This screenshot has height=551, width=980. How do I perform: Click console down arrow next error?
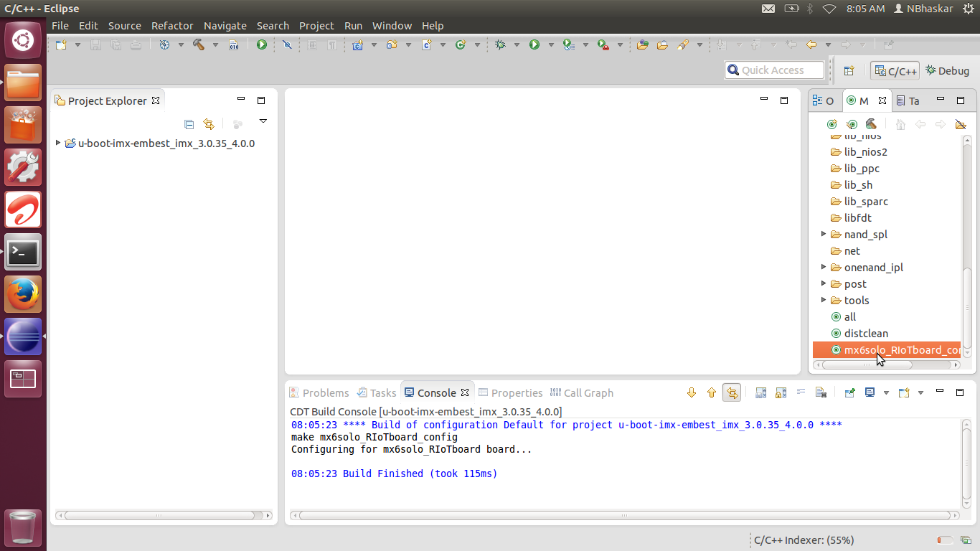[x=692, y=392]
